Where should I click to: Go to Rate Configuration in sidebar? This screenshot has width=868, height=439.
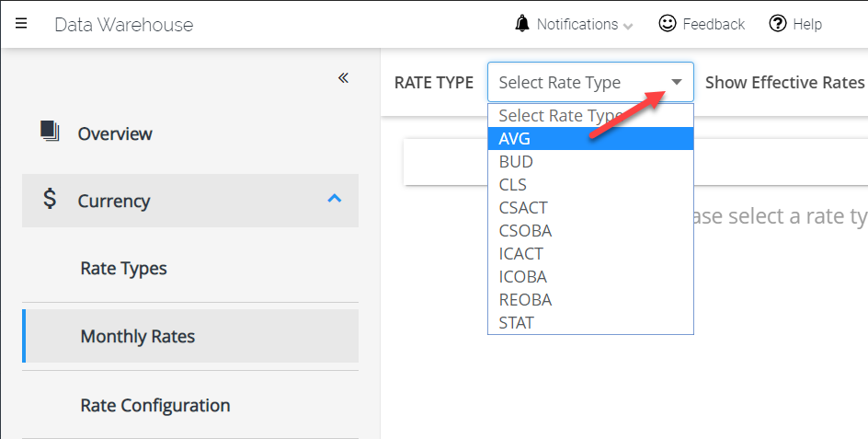[x=155, y=405]
